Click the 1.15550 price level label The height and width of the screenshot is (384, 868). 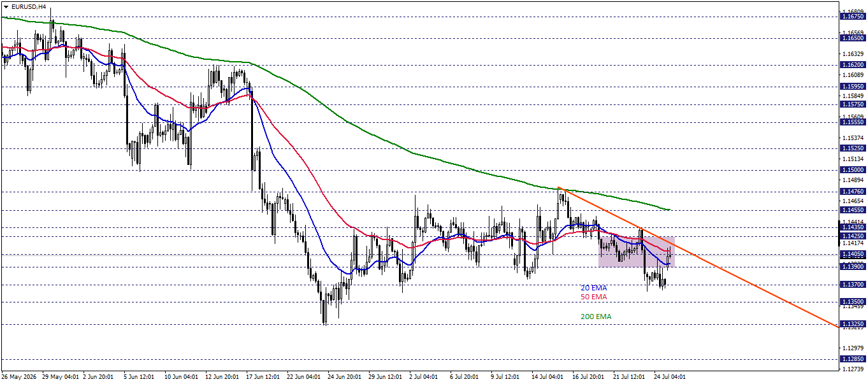click(853, 122)
